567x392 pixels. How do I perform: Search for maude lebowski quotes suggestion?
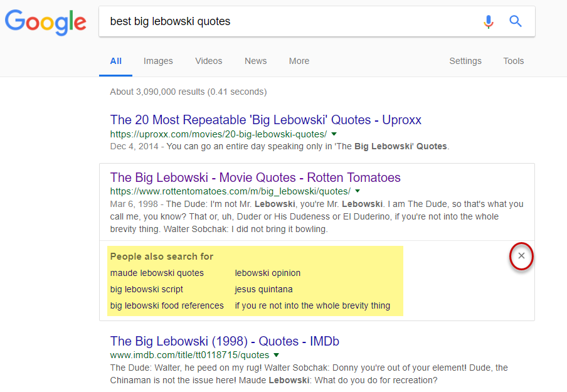[157, 273]
